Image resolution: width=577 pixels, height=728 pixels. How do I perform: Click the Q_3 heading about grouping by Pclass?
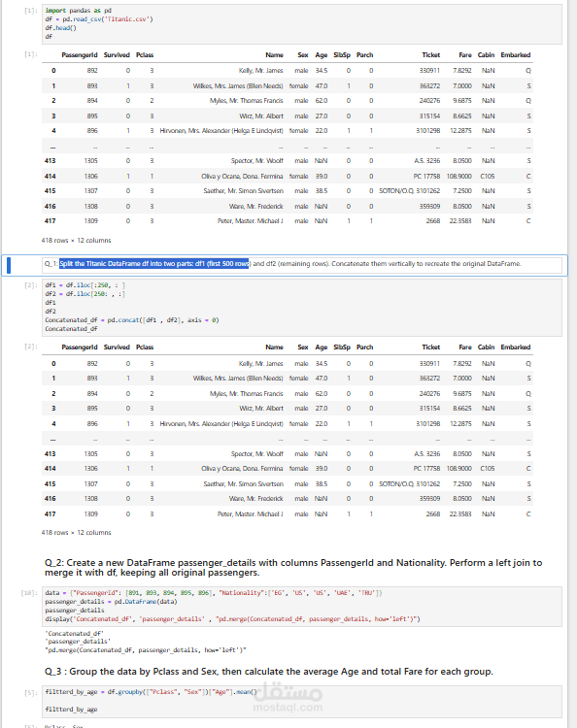coord(268,672)
